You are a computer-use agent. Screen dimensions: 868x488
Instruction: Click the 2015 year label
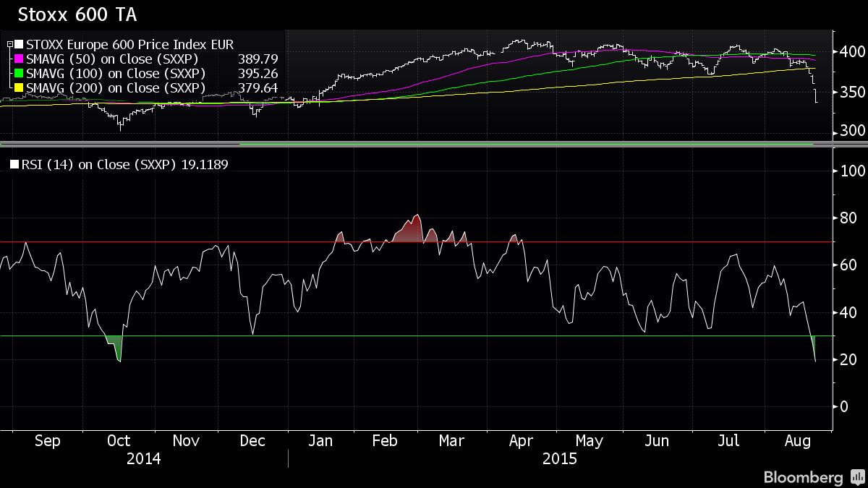tap(559, 459)
